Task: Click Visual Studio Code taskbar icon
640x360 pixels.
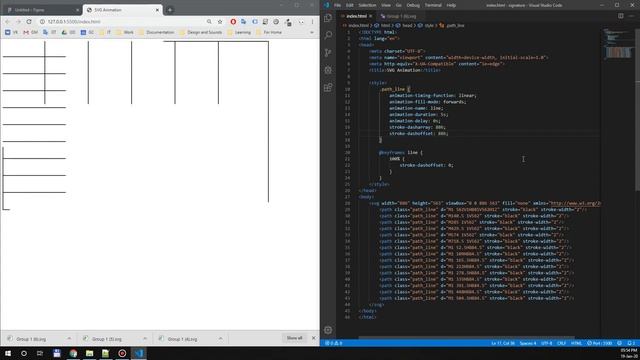Action: click(139, 353)
